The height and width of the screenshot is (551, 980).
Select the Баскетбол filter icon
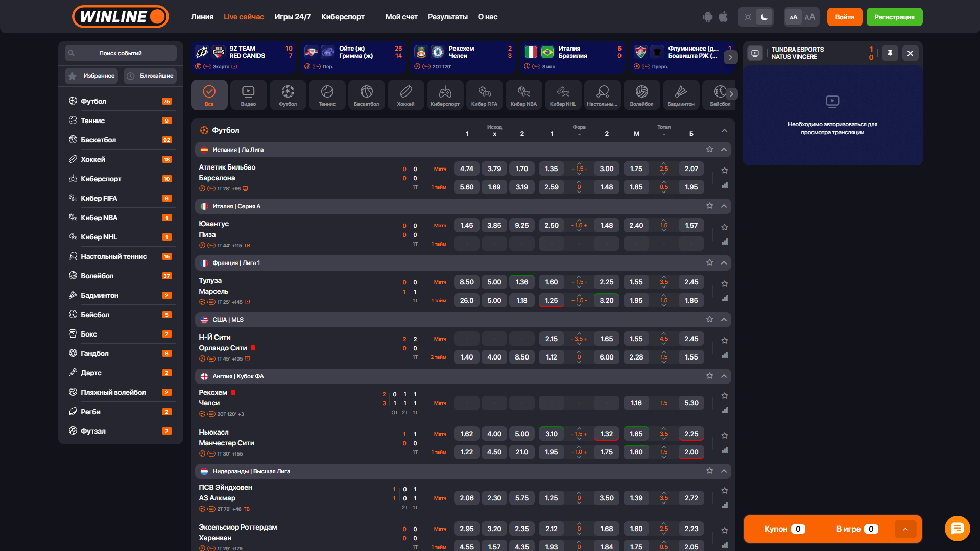coord(366,95)
